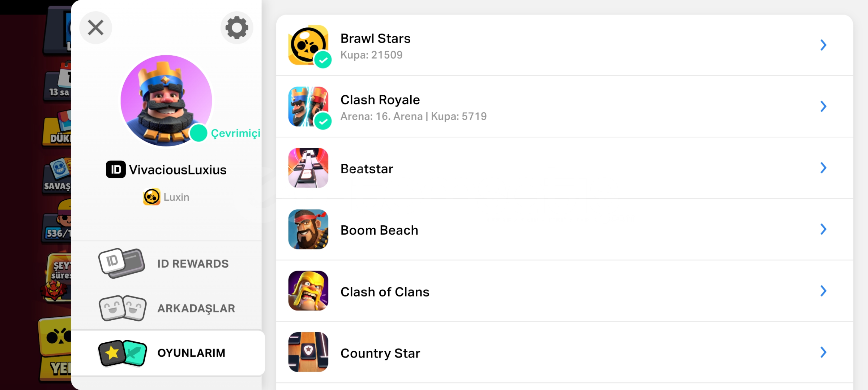The image size is (868, 390).
Task: Tap the Beatstar game icon
Action: tap(308, 168)
